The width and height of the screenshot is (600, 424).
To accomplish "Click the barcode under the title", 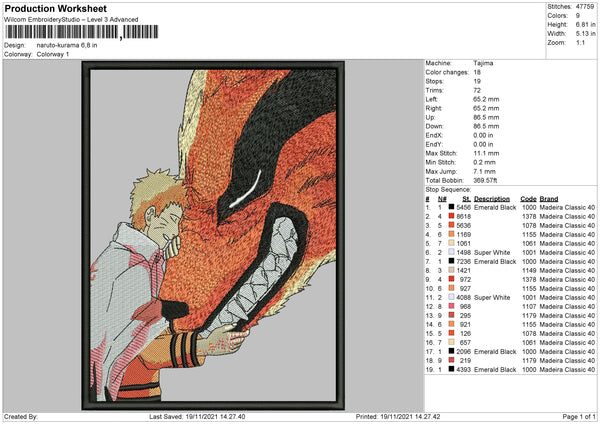I will (x=82, y=32).
